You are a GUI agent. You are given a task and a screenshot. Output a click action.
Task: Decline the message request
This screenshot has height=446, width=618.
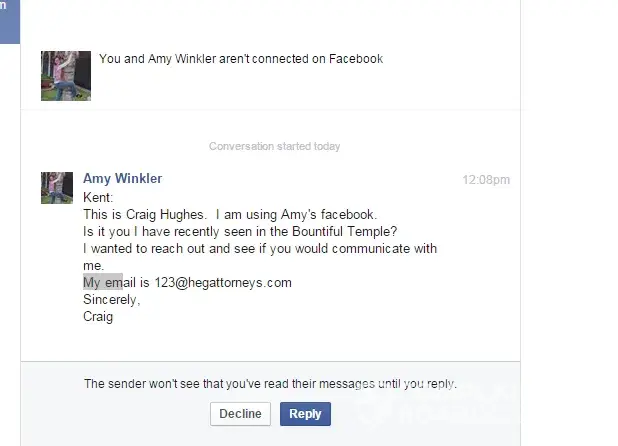[x=240, y=414]
